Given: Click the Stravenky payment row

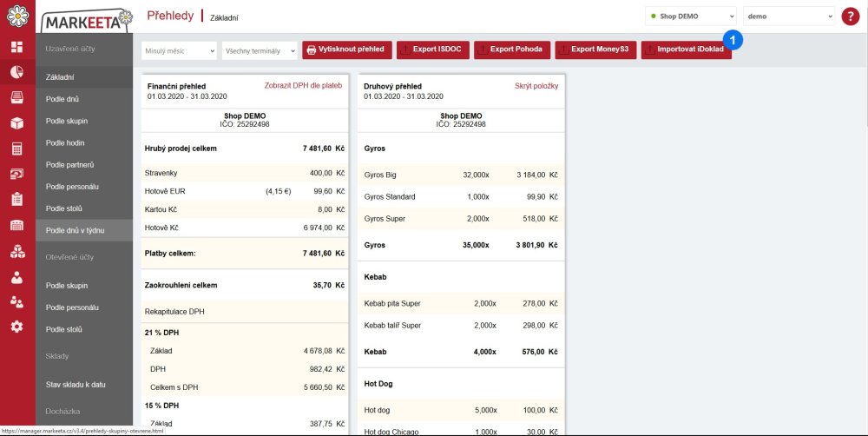Looking at the screenshot, I should click(x=245, y=173).
